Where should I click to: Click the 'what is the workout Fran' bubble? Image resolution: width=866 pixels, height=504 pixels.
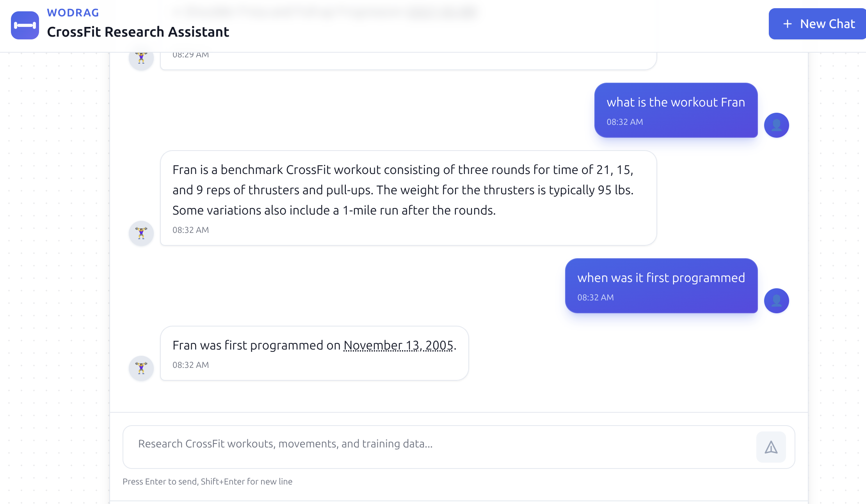point(676,110)
